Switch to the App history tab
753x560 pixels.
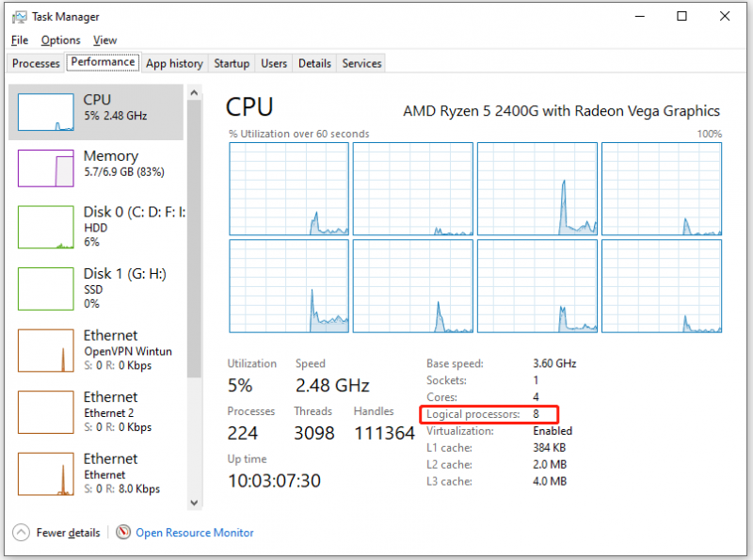174,63
